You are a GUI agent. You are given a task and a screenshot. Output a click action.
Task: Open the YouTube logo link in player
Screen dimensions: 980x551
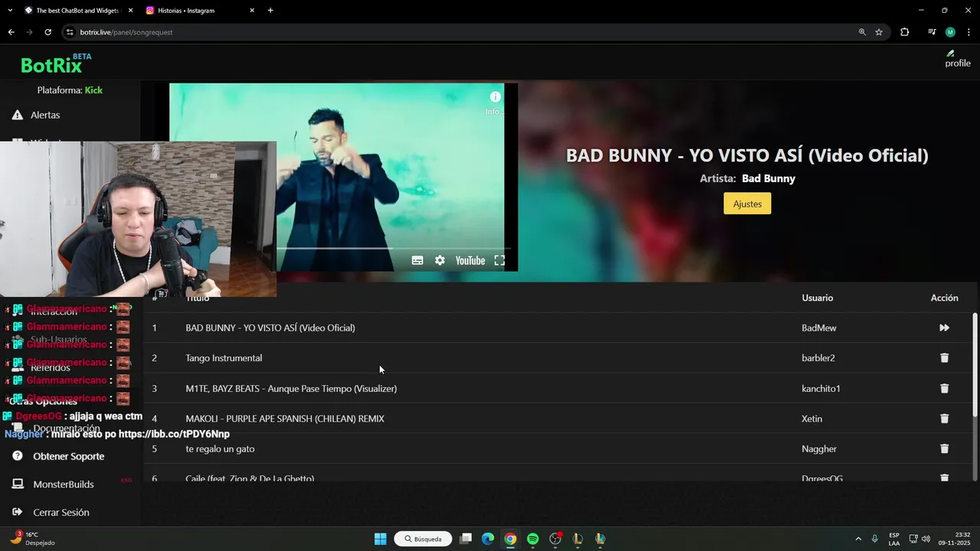470,260
